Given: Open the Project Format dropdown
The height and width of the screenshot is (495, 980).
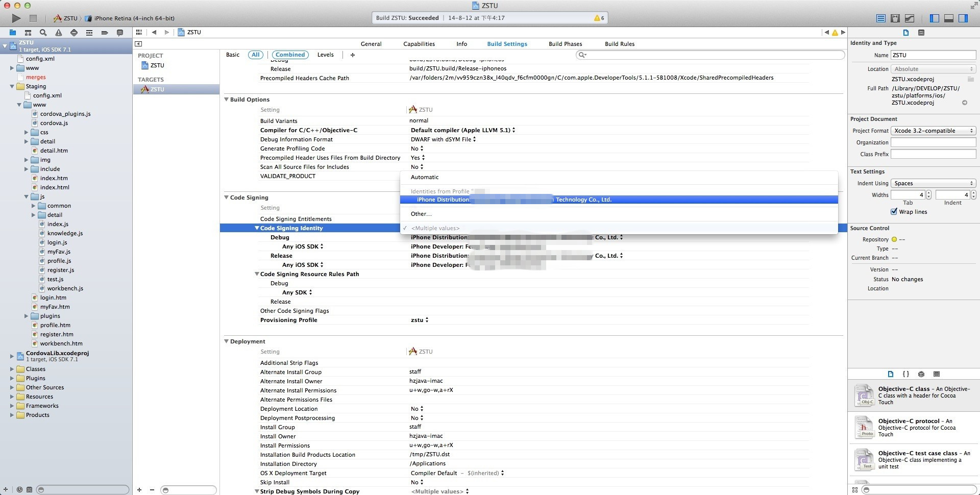Looking at the screenshot, I should pos(933,131).
